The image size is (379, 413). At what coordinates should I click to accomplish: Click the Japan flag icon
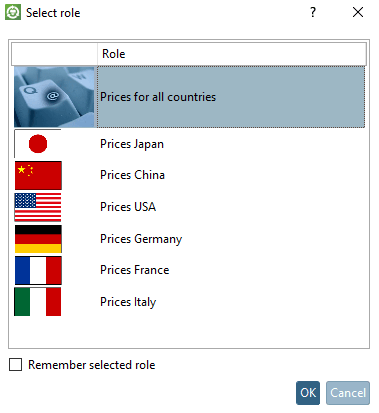pos(38,144)
